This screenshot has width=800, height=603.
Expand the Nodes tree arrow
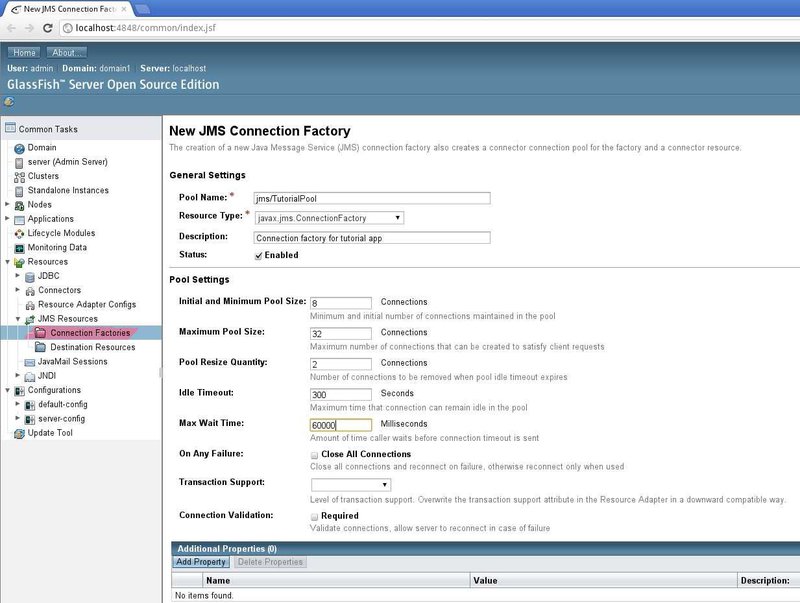tap(7, 204)
